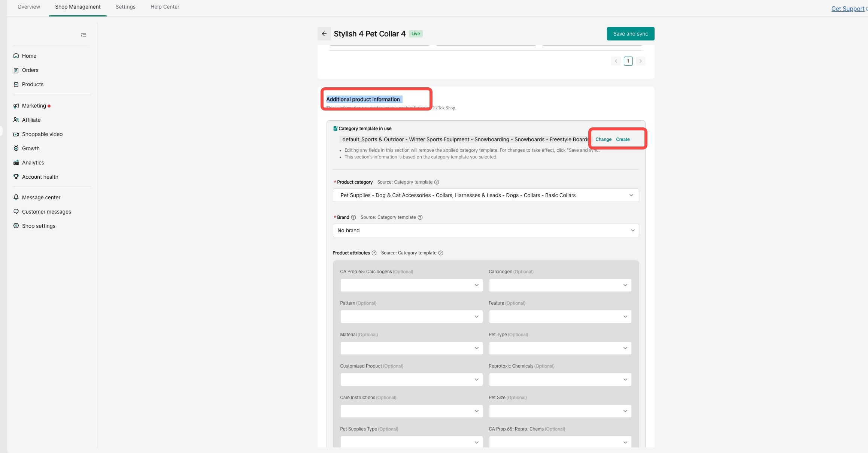The image size is (868, 453).
Task: Click the Home icon in sidebar
Action: (16, 56)
